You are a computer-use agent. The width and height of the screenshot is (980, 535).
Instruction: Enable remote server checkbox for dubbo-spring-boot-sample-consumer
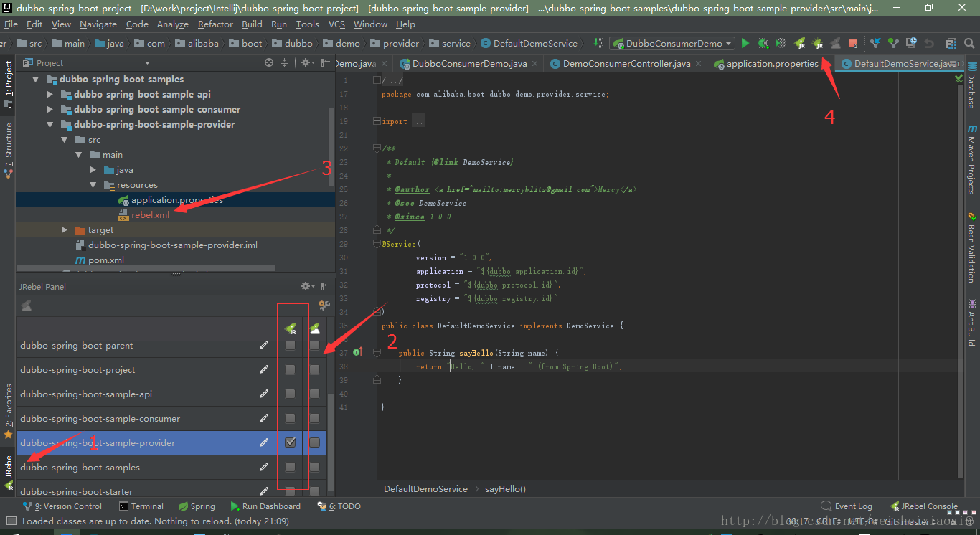click(x=314, y=419)
